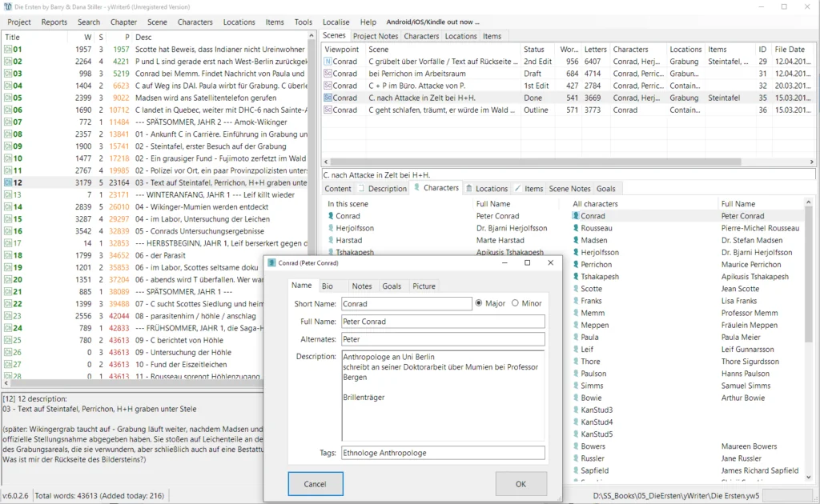Click the trash can icon on the Locations tab
This screenshot has height=504, width=820.
pyautogui.click(x=469, y=189)
